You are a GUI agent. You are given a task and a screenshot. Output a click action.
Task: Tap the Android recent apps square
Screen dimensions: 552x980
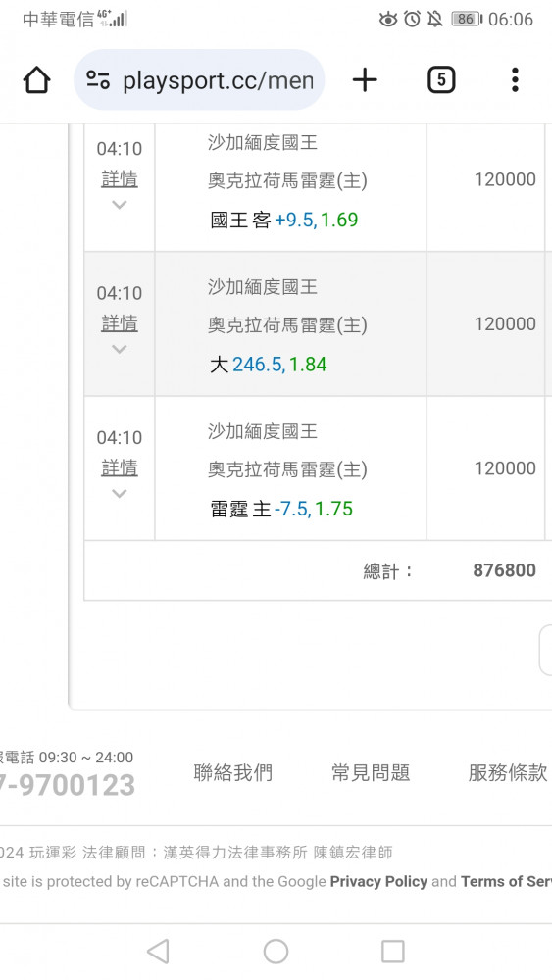(x=392, y=952)
